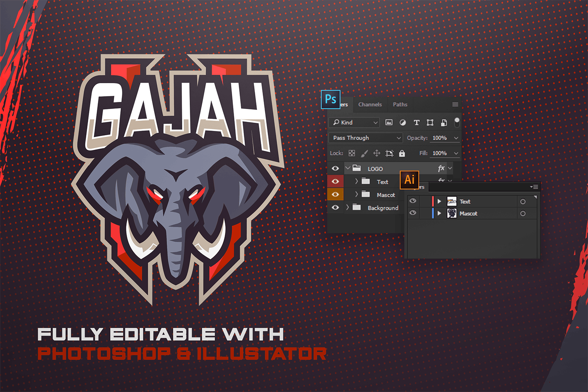Screen dimensions: 588x392
Task: Hide the LOGO group layer
Action: click(335, 169)
